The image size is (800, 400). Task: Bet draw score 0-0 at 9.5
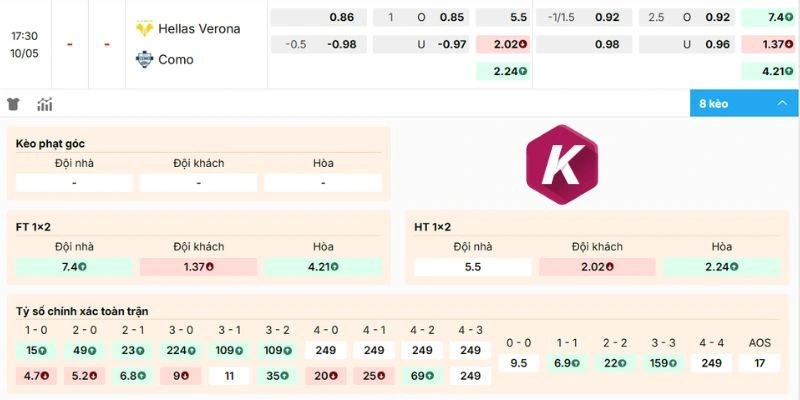(518, 363)
